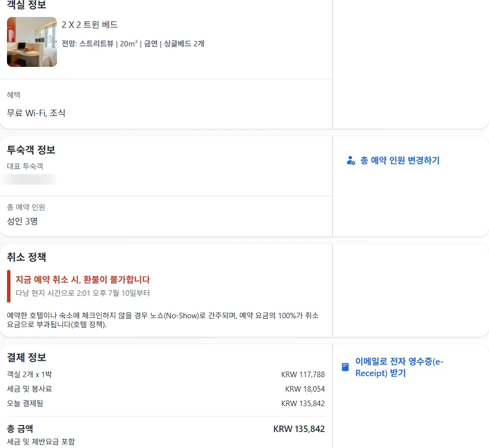
Task: Select the 2 X 2 트윈 베드 room title
Action: click(90, 24)
